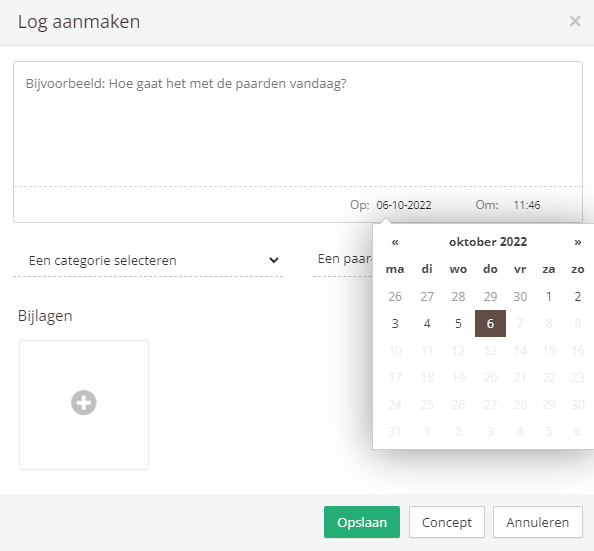Image resolution: width=594 pixels, height=551 pixels.
Task: Click the date field 06-10-2022
Action: pos(404,205)
